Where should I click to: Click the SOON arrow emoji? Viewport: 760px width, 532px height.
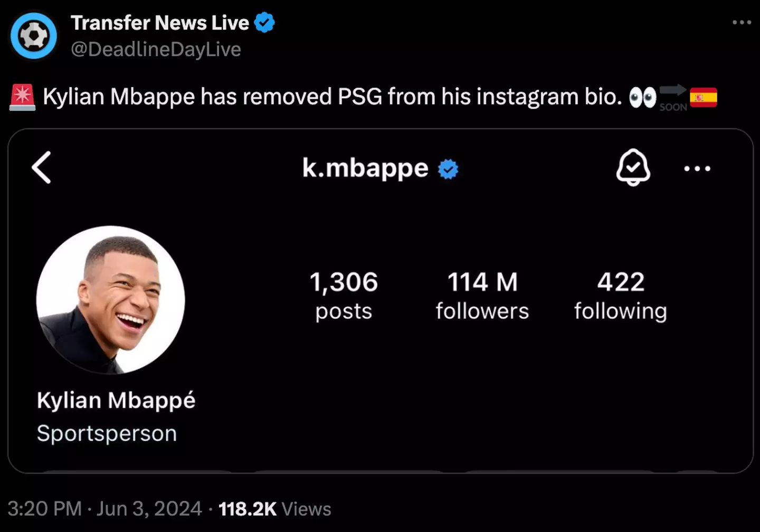[673, 97]
